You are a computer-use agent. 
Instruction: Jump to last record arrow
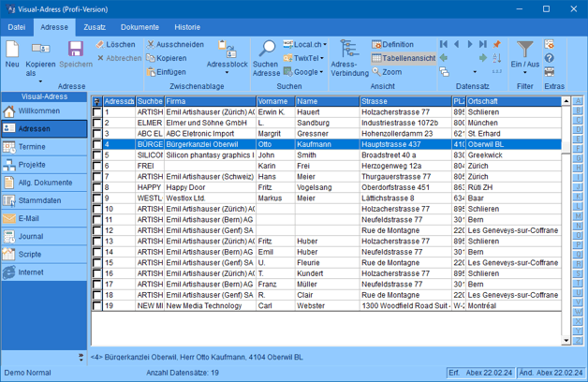[483, 44]
